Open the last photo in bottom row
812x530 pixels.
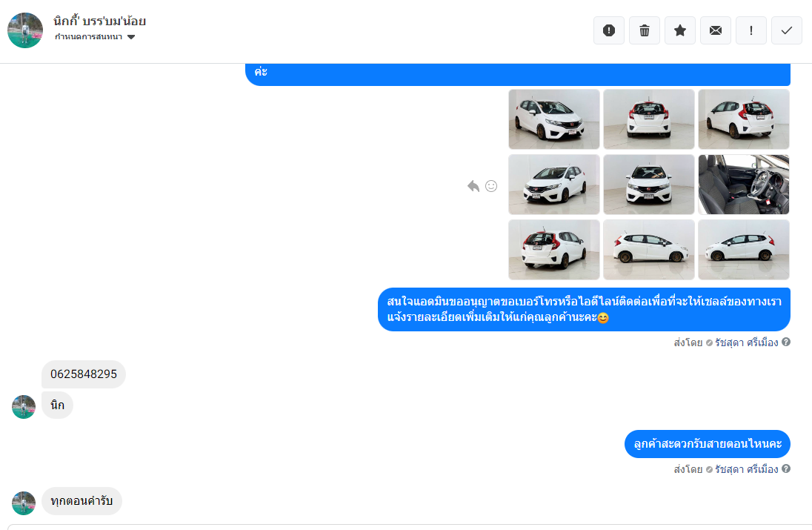coord(744,250)
